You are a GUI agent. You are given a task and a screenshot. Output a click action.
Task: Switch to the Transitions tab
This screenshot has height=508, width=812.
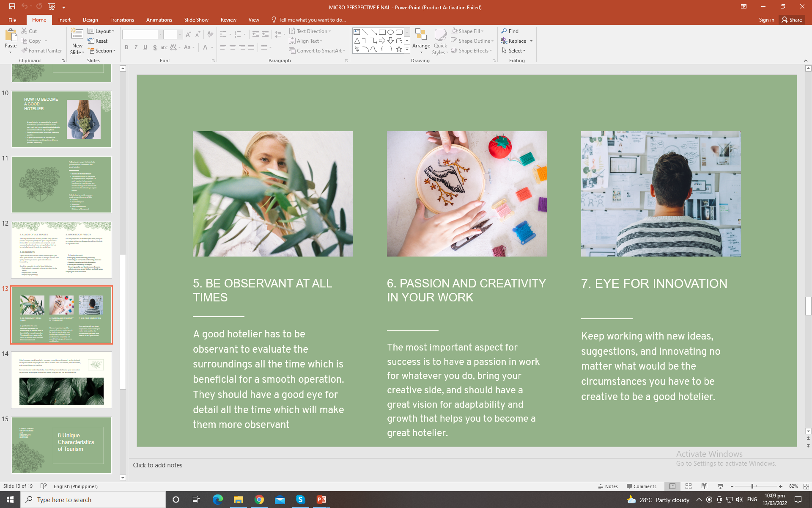pyautogui.click(x=122, y=20)
